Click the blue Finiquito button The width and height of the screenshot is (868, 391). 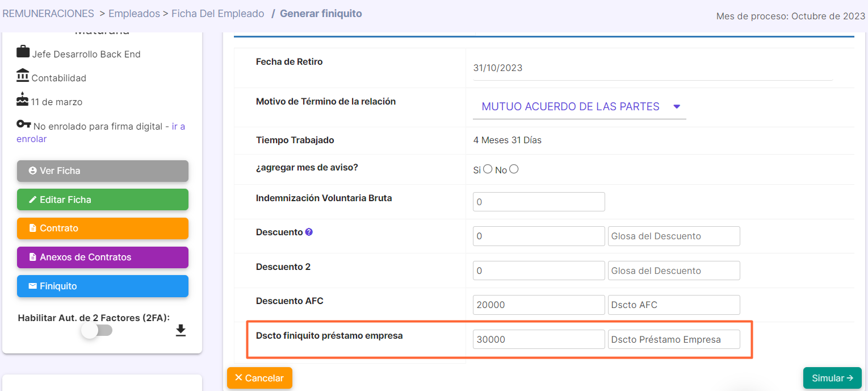pyautogui.click(x=103, y=286)
